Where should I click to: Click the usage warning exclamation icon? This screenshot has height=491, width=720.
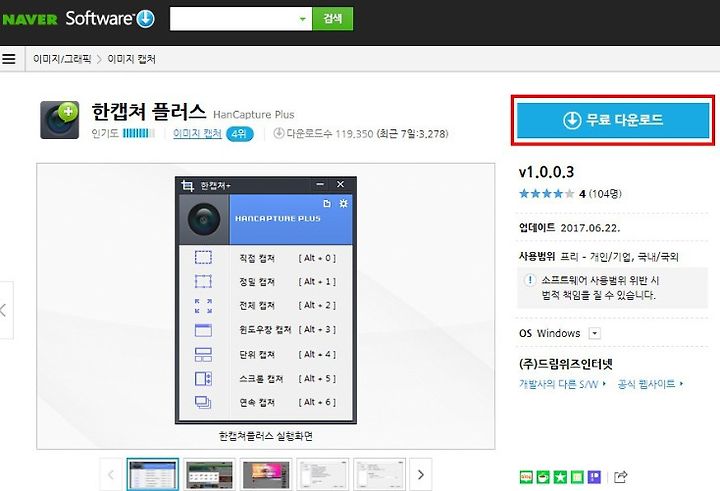point(530,280)
